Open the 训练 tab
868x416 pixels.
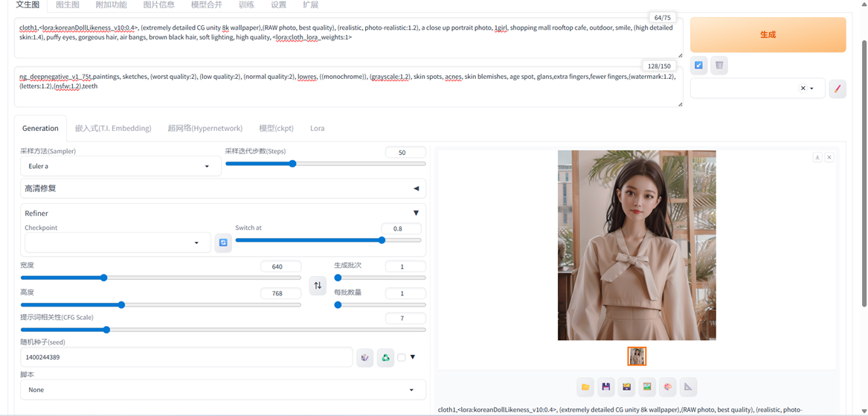[x=247, y=5]
